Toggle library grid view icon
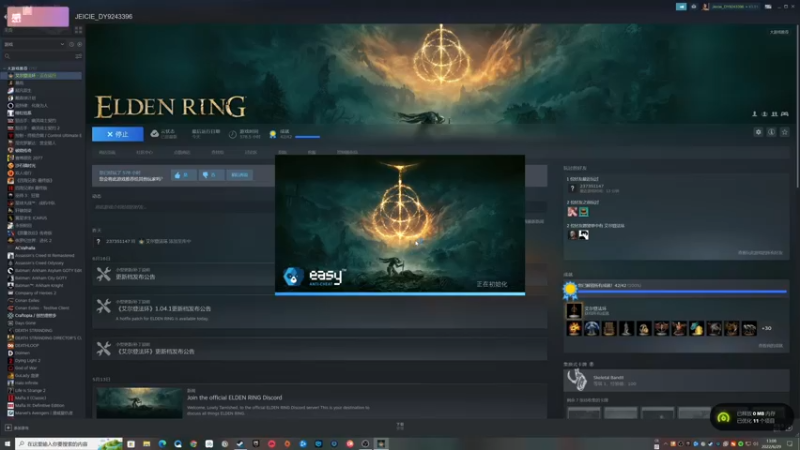800x450 pixels. tap(79, 31)
